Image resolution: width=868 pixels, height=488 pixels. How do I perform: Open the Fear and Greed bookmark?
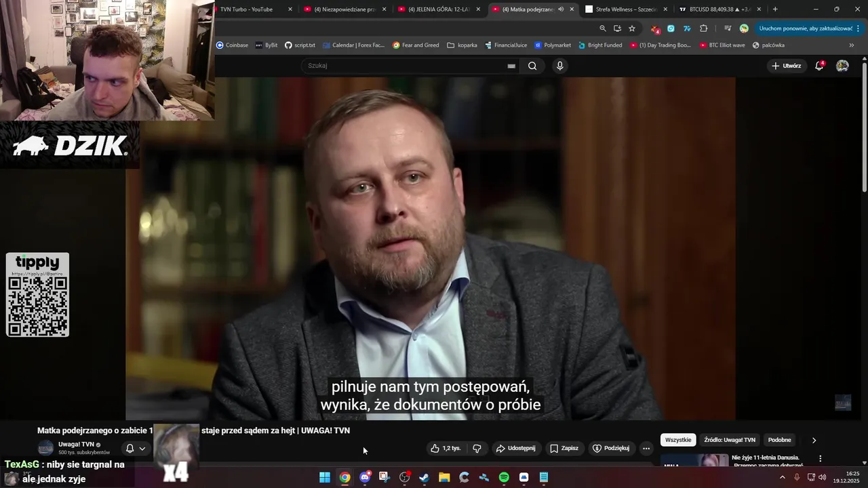coord(416,45)
